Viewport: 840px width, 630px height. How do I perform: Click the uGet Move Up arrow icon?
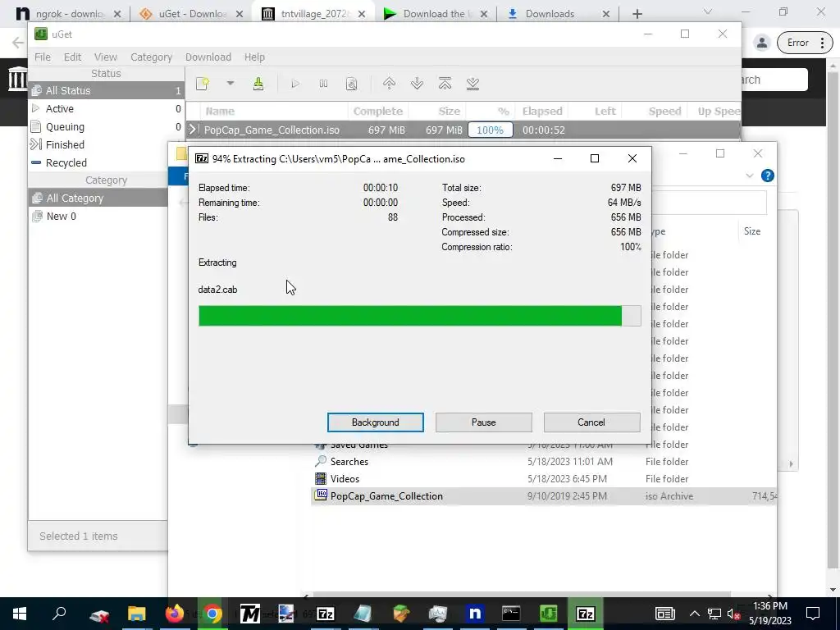tap(390, 84)
